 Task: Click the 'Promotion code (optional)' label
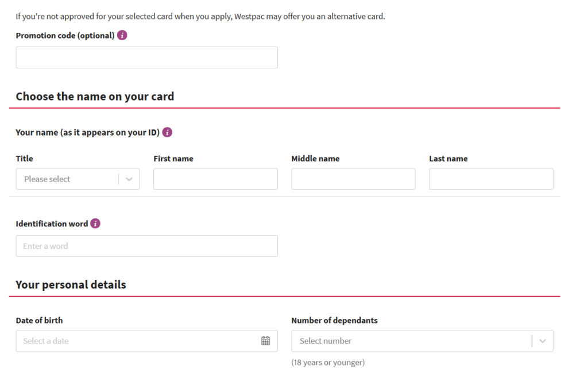coord(65,36)
